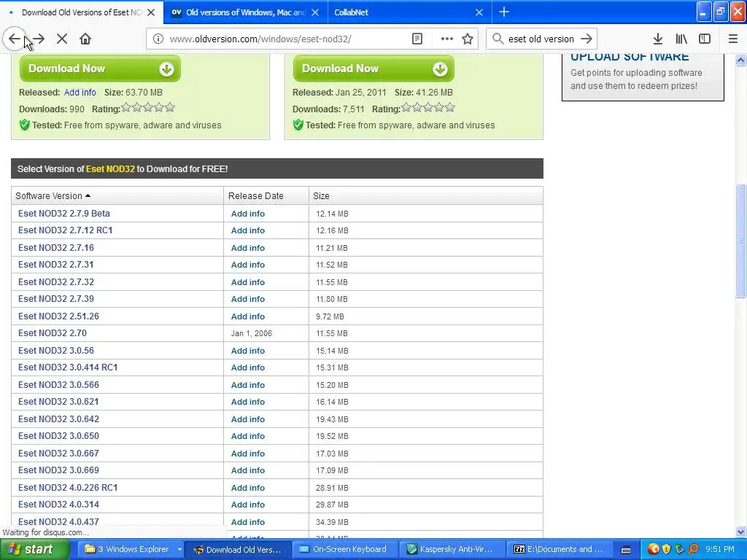Open Eset NOD32 2.70 link
This screenshot has height=560, width=747.
53,333
